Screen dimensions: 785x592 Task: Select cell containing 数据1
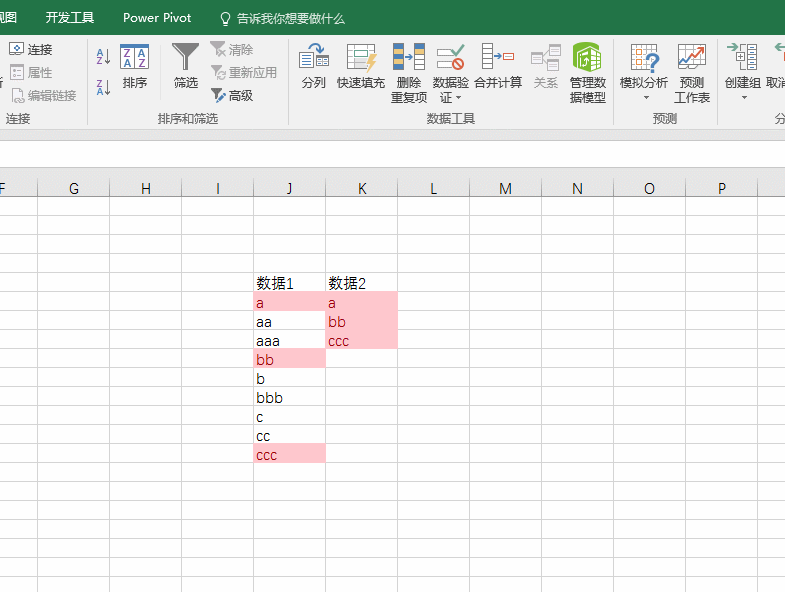(289, 282)
